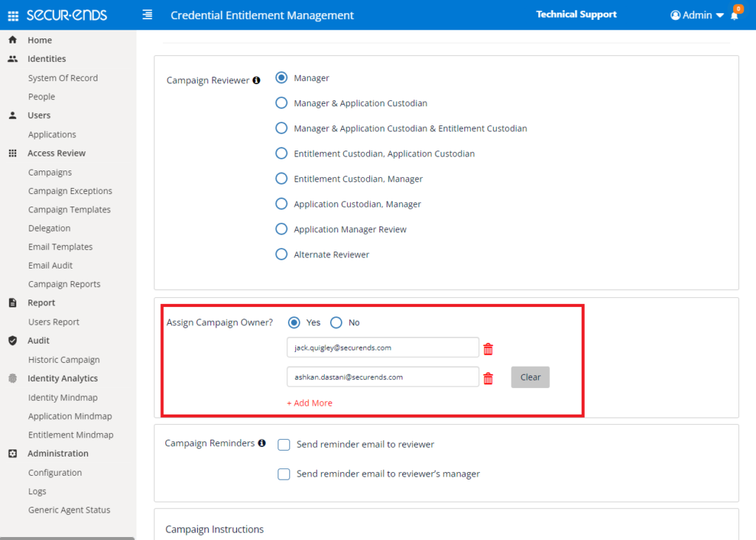Open Access Review section

(56, 153)
